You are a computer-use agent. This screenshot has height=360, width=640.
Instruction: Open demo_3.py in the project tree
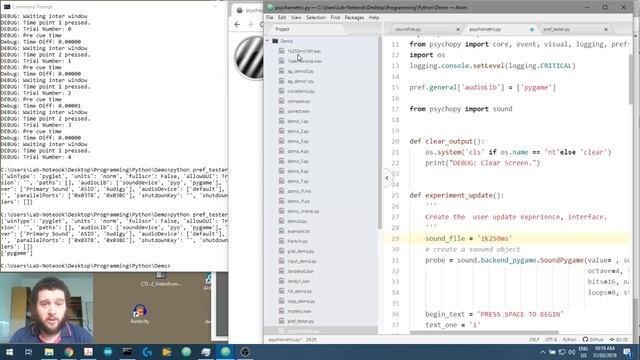pos(298,141)
